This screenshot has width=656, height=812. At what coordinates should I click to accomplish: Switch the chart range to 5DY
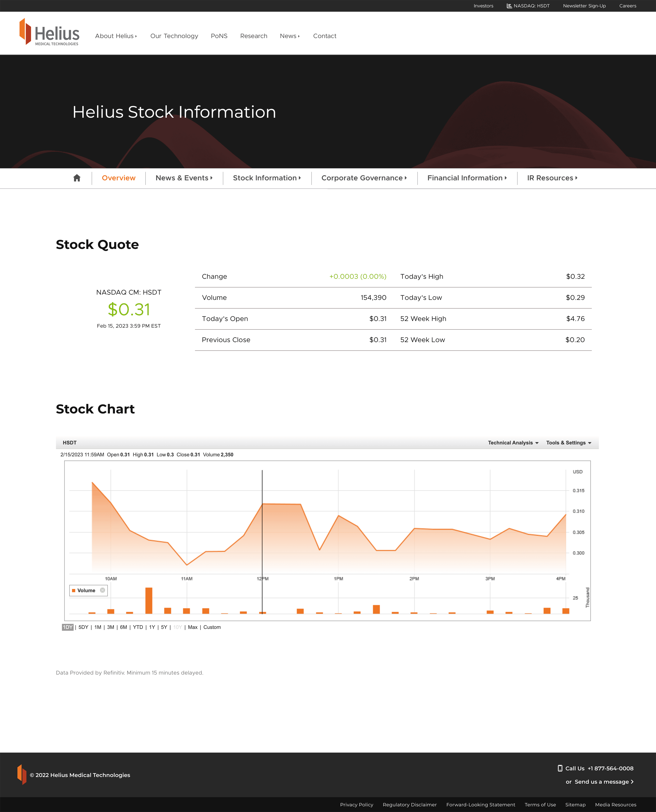coord(83,627)
